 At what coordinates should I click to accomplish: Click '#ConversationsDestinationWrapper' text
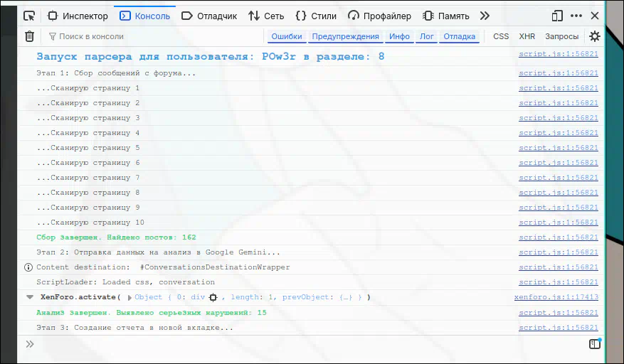[x=215, y=267]
